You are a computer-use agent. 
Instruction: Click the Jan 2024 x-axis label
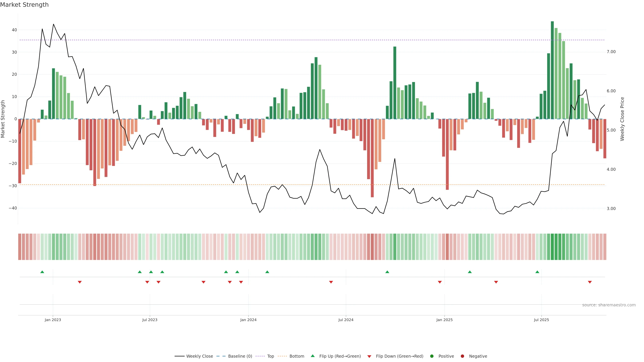[x=248, y=320]
